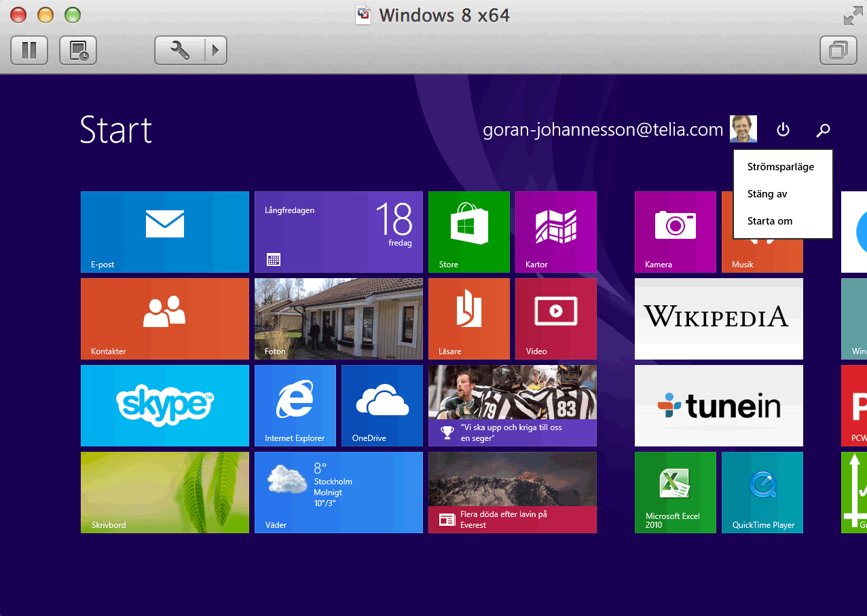The image size is (867, 616).
Task: Open Internet Explorer tile
Action: pyautogui.click(x=295, y=405)
